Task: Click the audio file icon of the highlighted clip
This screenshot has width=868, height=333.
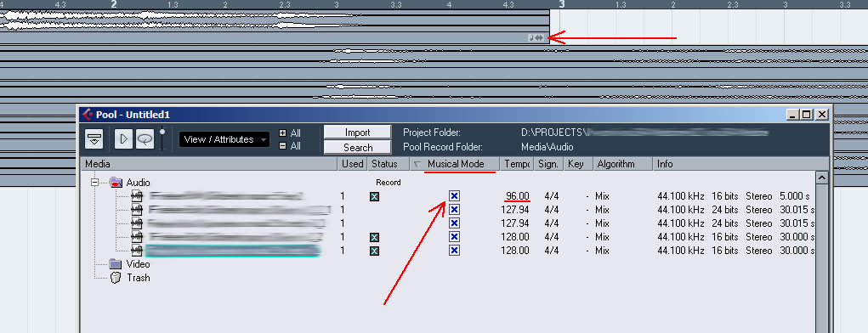Action: (137, 251)
